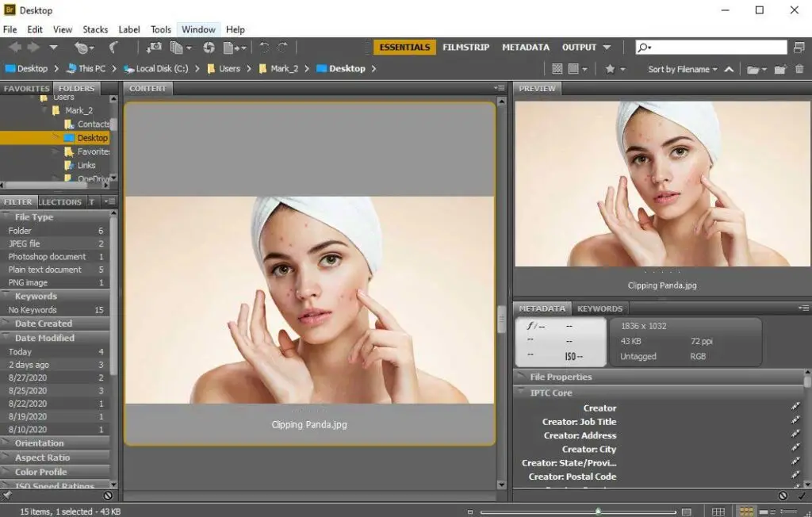Image resolution: width=812 pixels, height=517 pixels.
Task: Click in the search field
Action: (x=717, y=47)
